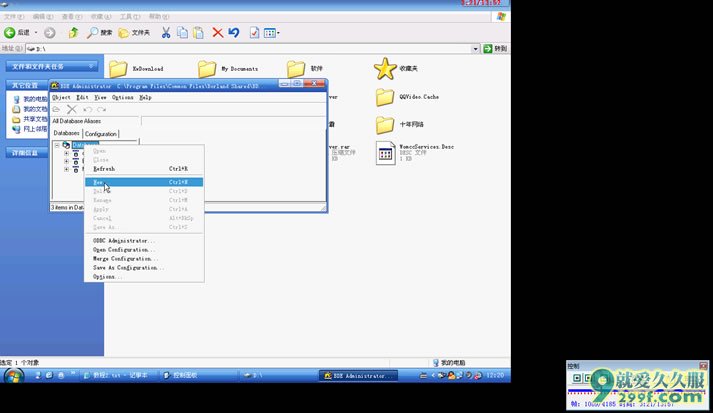Click the Redo icon in BDE Administrator toolbar
The image size is (713, 413).
point(101,109)
